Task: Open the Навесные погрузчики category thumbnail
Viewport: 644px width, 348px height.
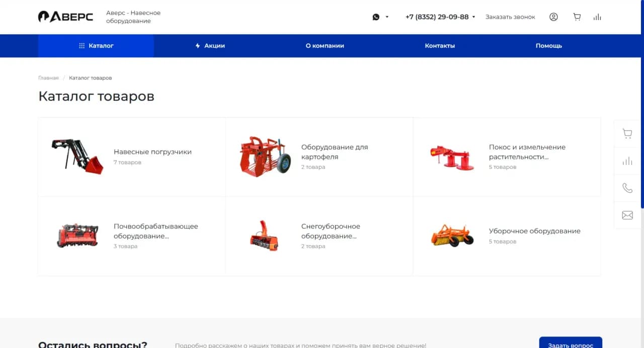Action: click(x=77, y=157)
